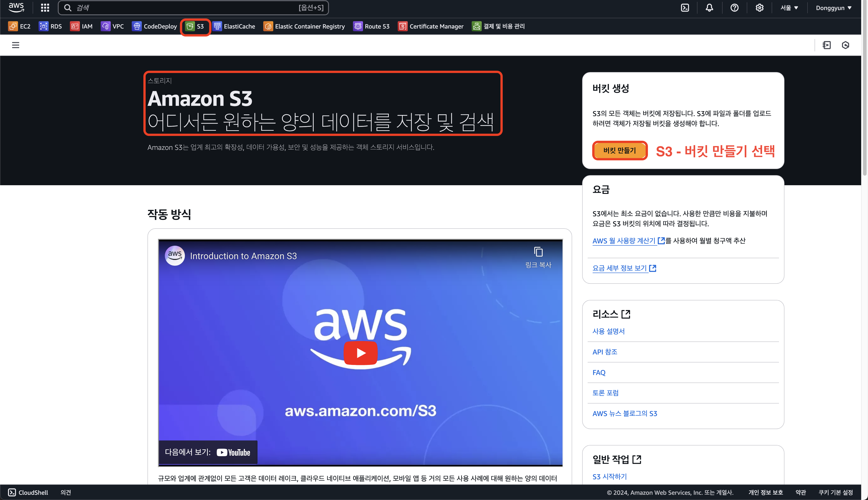The image size is (868, 500).
Task: Open EC2 favorite shortcut
Action: pyautogui.click(x=20, y=26)
